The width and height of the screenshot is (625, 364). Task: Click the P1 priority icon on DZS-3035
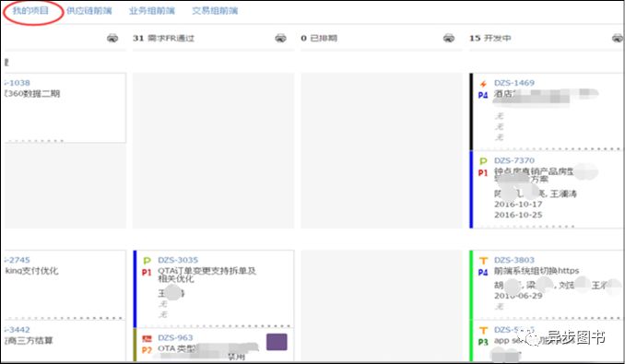pos(147,273)
